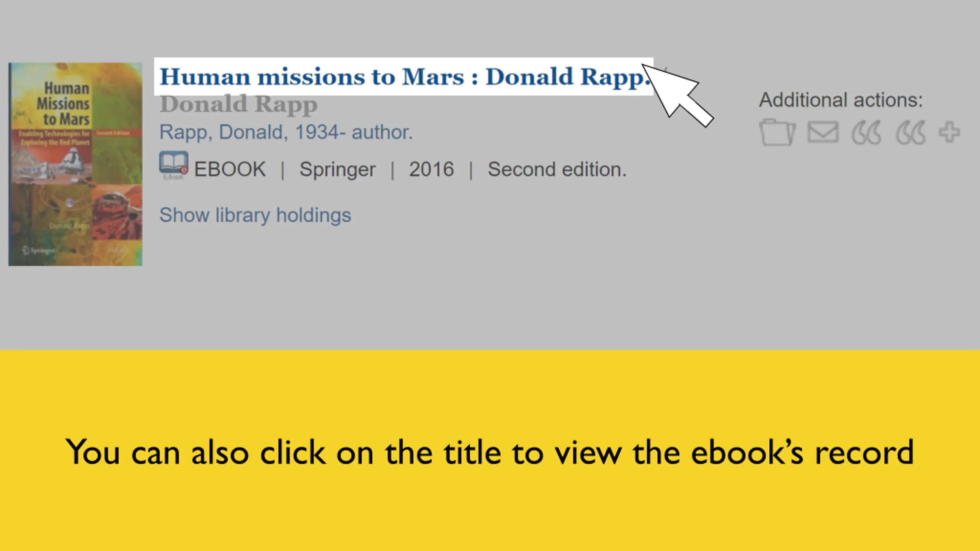Click the gray Donald Rapp subtitle line

(238, 104)
